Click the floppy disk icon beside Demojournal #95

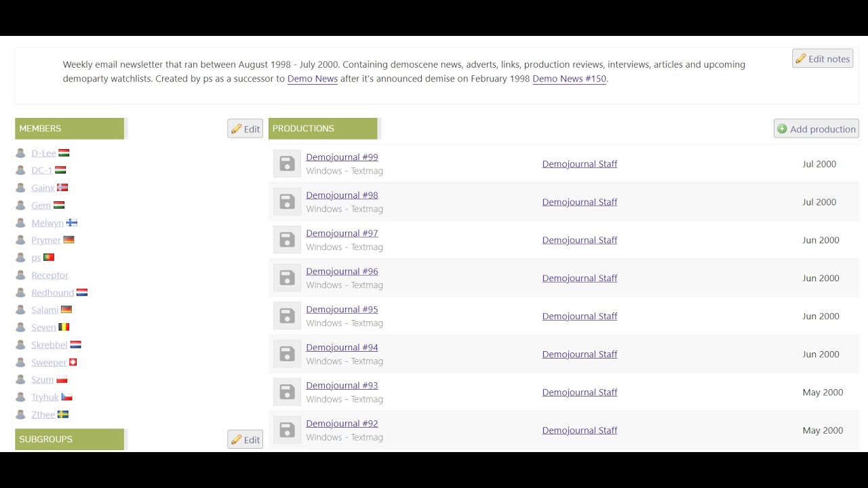click(287, 316)
